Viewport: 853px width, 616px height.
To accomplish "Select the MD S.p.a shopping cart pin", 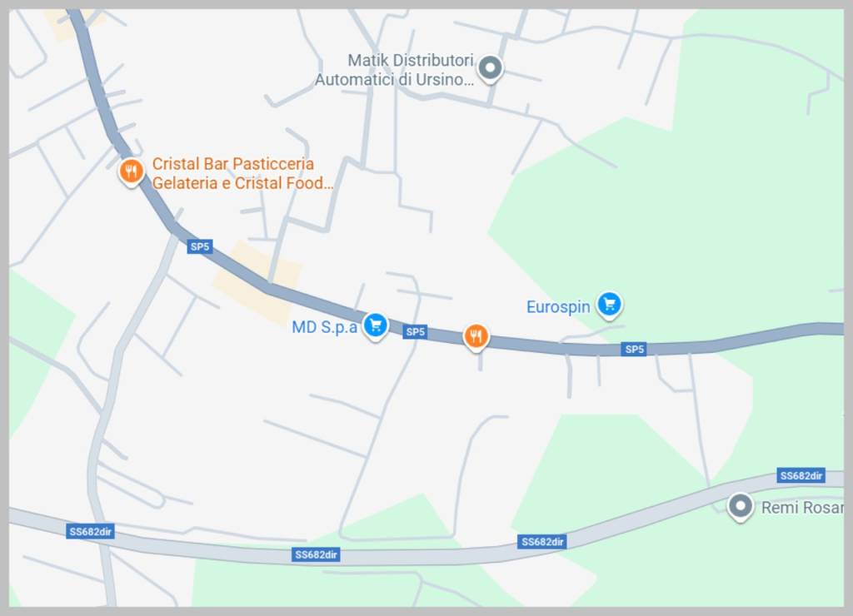I will point(376,326).
